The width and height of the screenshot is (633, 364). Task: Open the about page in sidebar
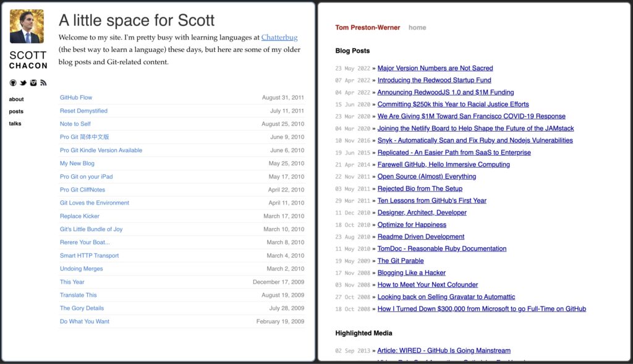pos(17,99)
